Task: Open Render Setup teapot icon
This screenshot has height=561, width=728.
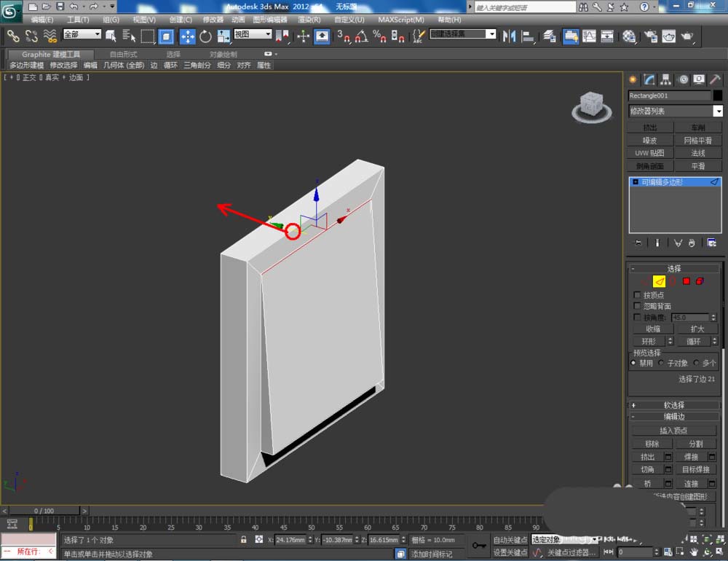Action: [x=650, y=36]
